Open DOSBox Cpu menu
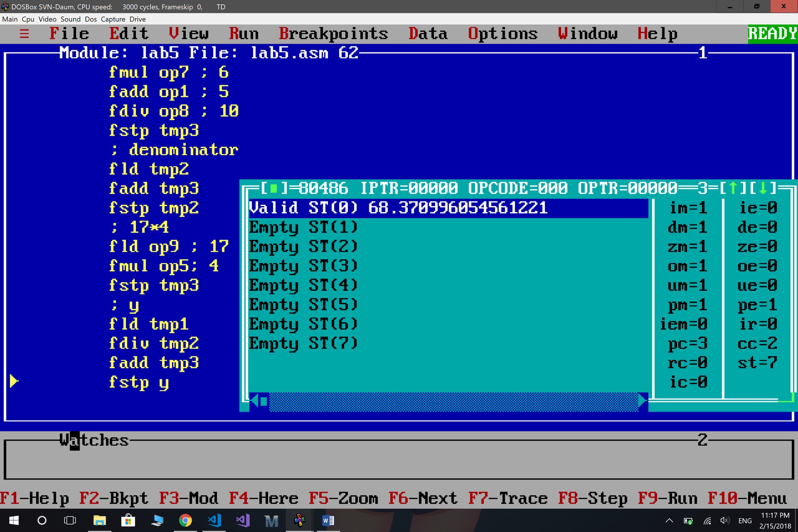The image size is (798, 532). [28, 19]
